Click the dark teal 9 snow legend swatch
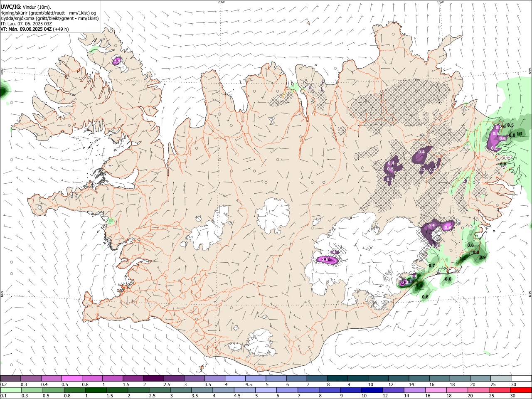The height and width of the screenshot is (399, 532). [357, 378]
